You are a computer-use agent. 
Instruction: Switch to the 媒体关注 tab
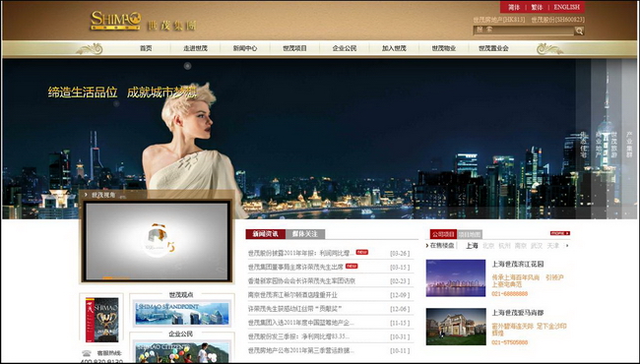[x=305, y=234]
